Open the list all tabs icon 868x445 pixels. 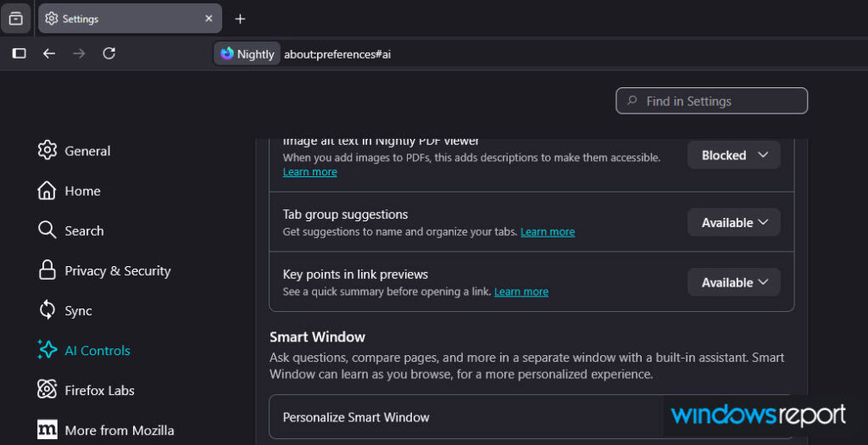16,19
